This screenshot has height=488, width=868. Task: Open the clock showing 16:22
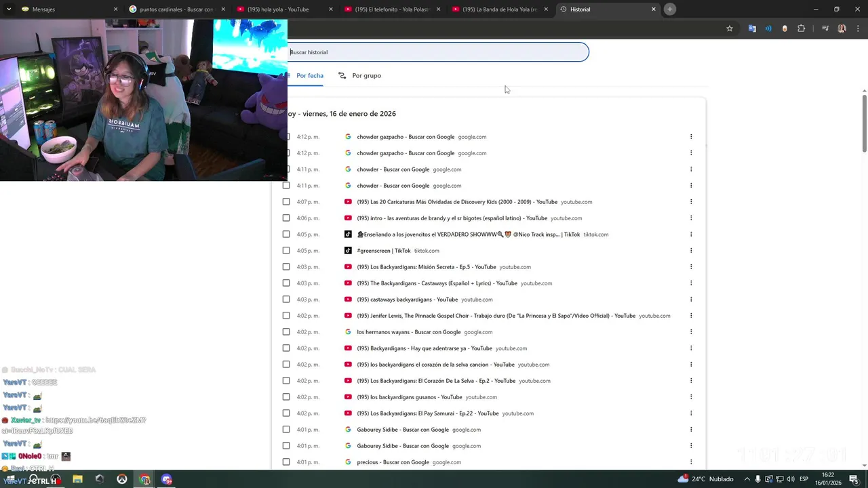pos(828,479)
